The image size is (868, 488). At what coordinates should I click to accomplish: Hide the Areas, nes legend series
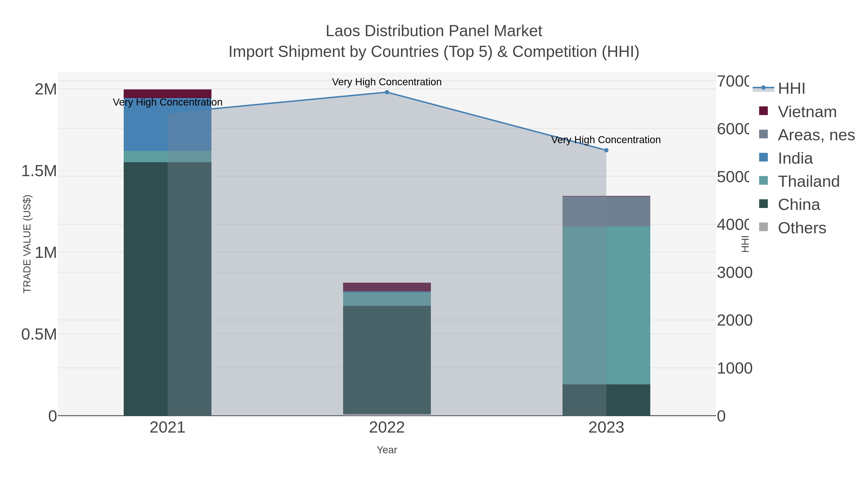click(807, 135)
